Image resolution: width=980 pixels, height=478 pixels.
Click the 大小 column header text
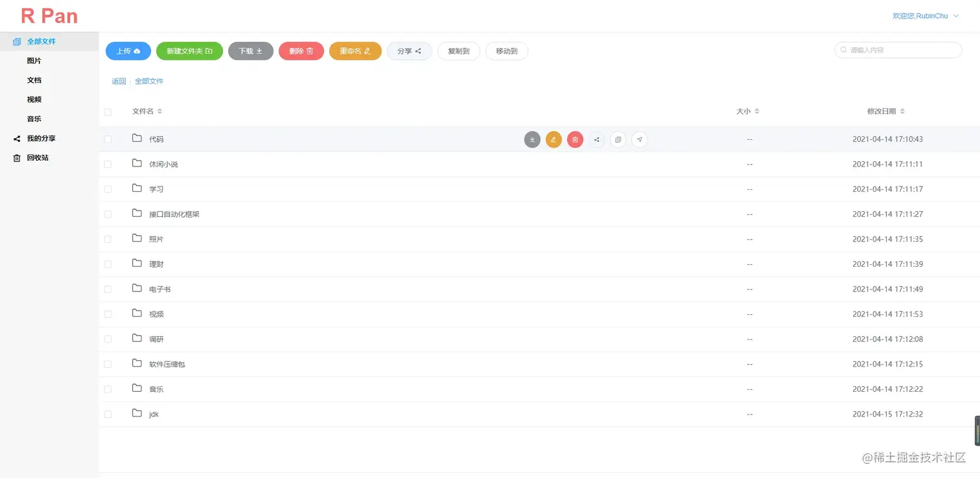743,111
